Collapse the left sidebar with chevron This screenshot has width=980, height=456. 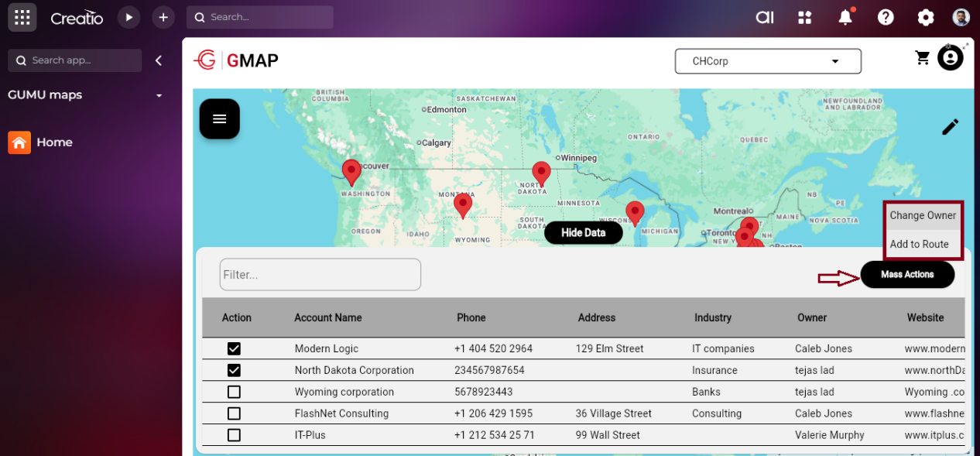pyautogui.click(x=159, y=60)
